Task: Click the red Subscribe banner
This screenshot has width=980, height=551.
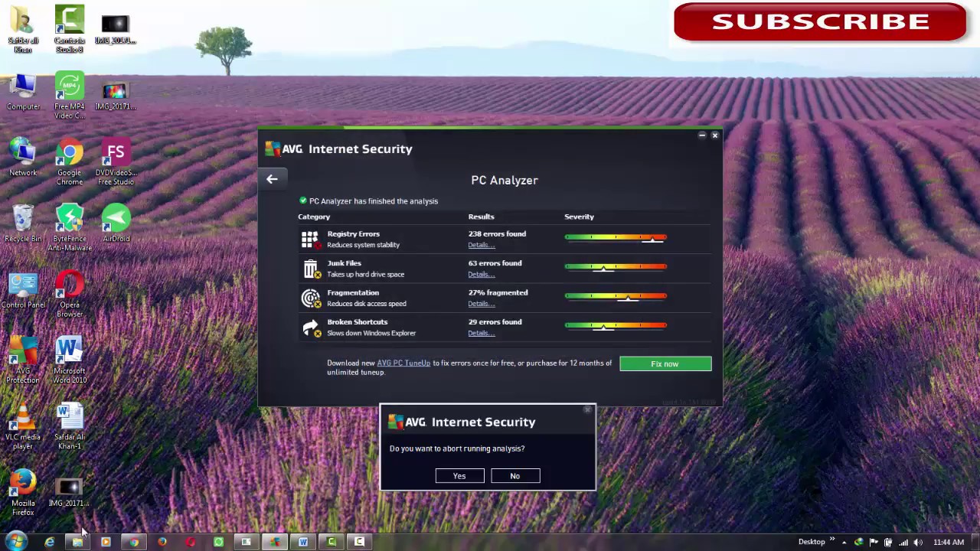Action: (x=820, y=21)
